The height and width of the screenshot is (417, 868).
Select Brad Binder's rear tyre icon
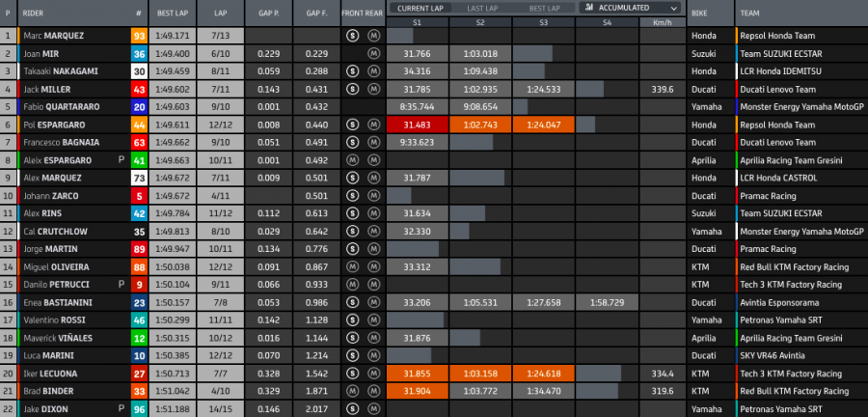[372, 391]
